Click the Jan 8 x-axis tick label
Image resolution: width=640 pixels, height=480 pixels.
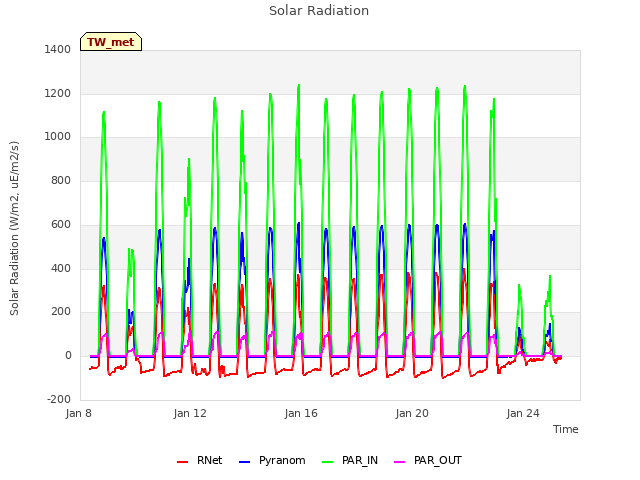[x=79, y=413]
